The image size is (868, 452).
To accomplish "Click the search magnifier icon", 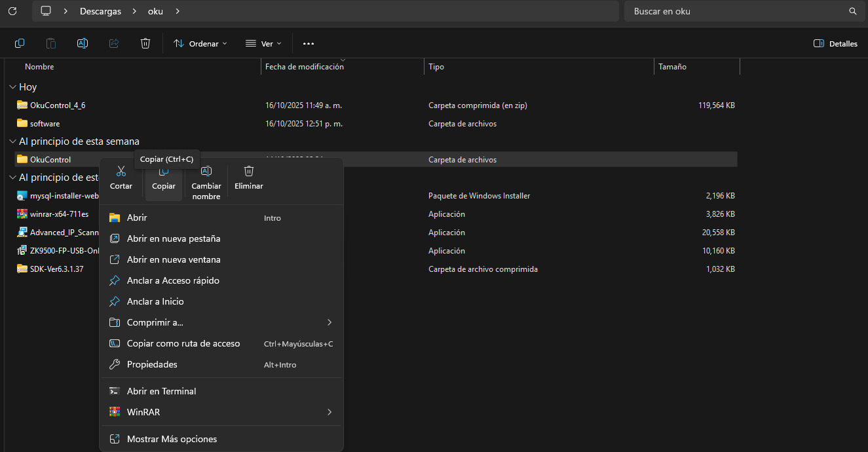I will coord(852,11).
